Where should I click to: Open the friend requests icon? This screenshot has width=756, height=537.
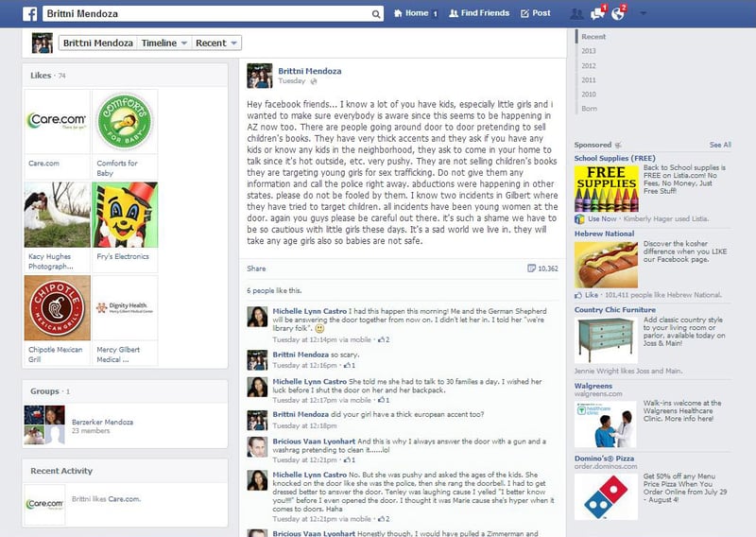pyautogui.click(x=576, y=13)
